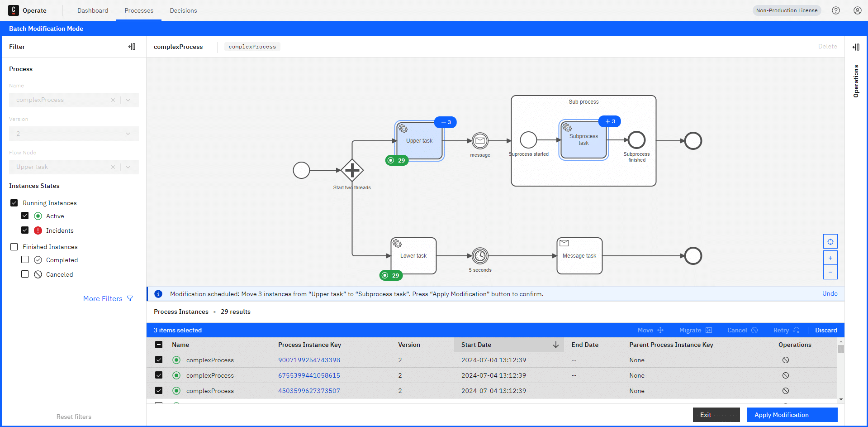Deselect row with key 6755399441058615

point(159,375)
